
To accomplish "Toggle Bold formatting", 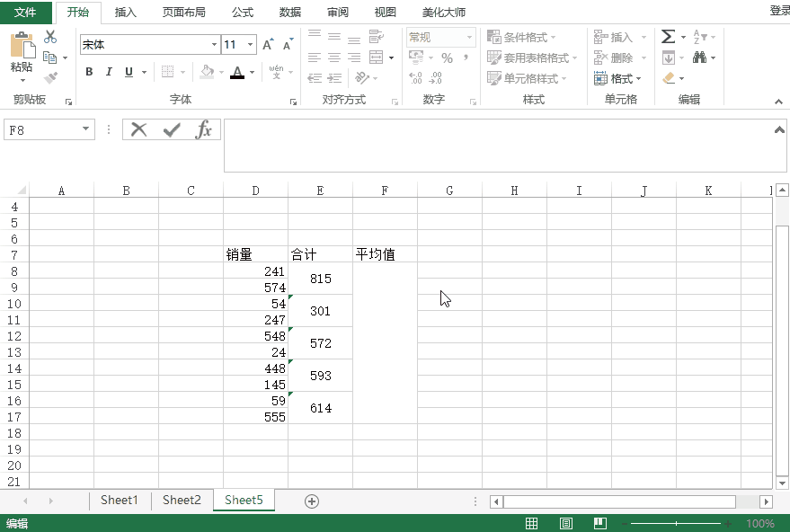I will pyautogui.click(x=89, y=72).
